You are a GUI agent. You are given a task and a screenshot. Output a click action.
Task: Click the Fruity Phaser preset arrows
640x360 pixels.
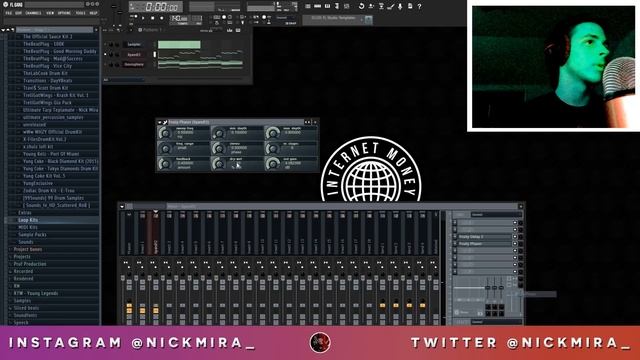tap(307, 122)
